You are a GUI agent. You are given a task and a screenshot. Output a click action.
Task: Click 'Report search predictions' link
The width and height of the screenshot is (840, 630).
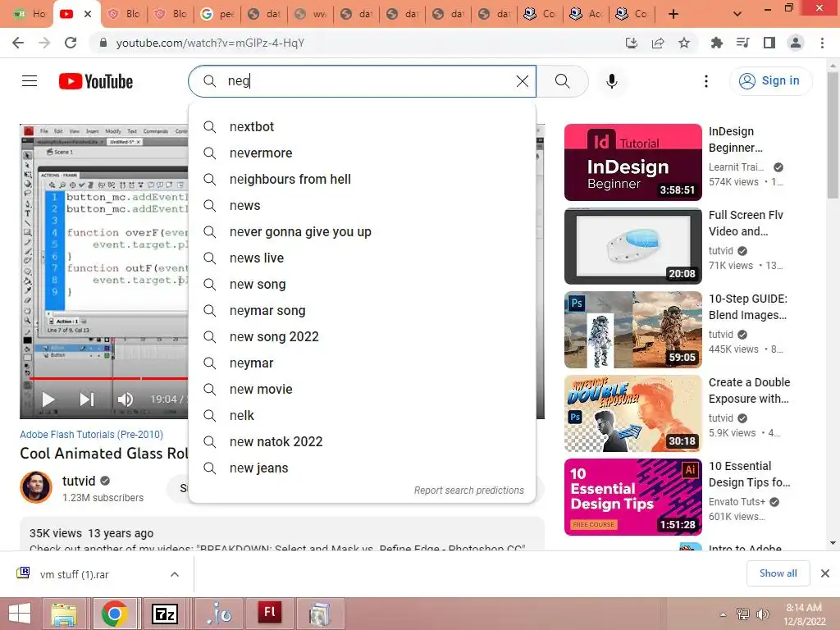tap(468, 491)
